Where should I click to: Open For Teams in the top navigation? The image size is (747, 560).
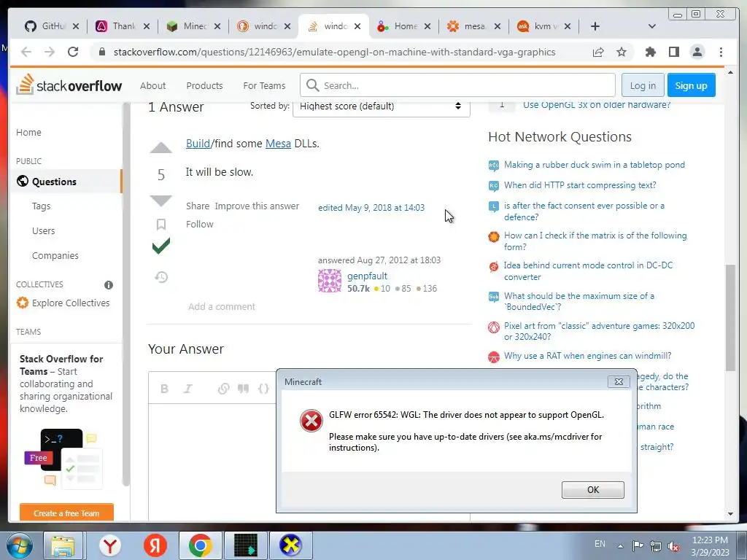click(264, 86)
